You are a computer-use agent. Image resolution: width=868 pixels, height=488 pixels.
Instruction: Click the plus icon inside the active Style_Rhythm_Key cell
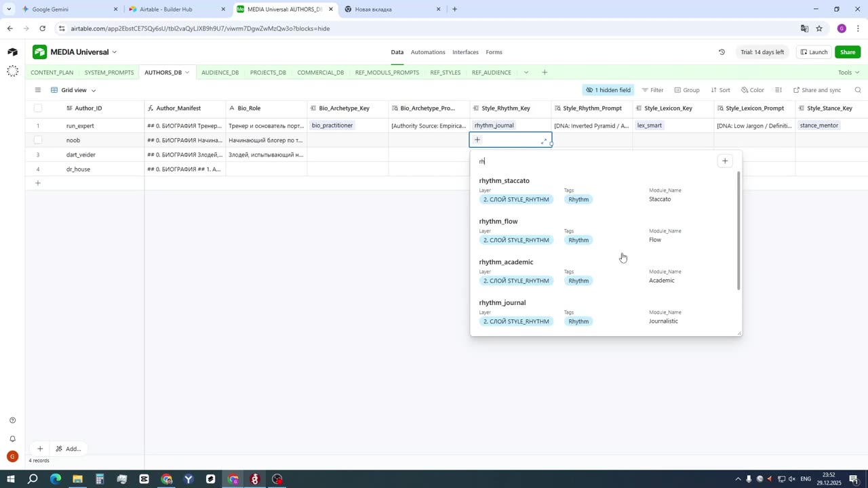point(477,140)
